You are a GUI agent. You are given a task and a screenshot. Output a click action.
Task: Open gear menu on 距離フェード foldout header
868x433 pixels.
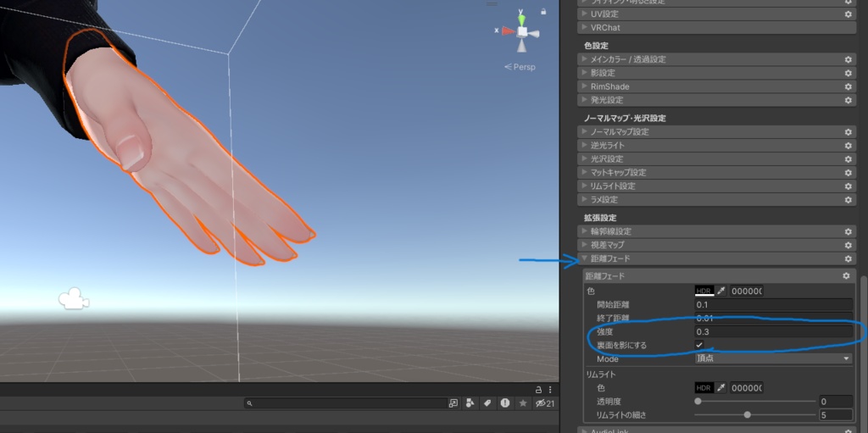pos(848,258)
